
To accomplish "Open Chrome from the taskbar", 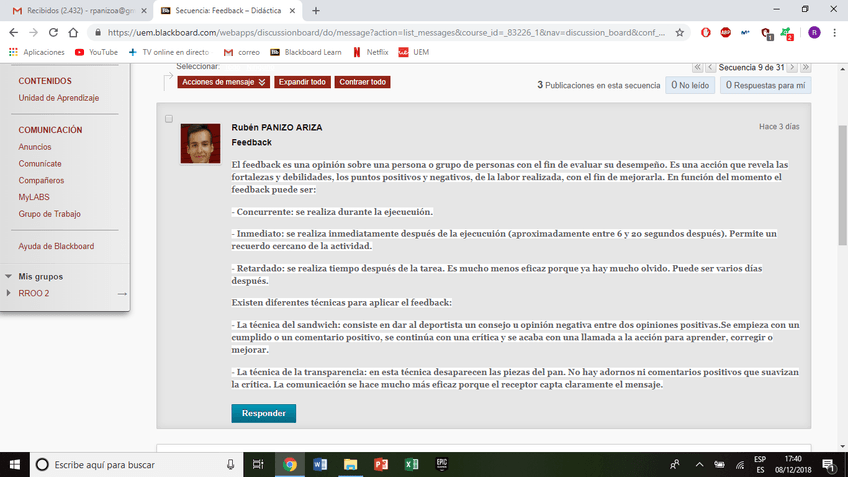I will 290,465.
